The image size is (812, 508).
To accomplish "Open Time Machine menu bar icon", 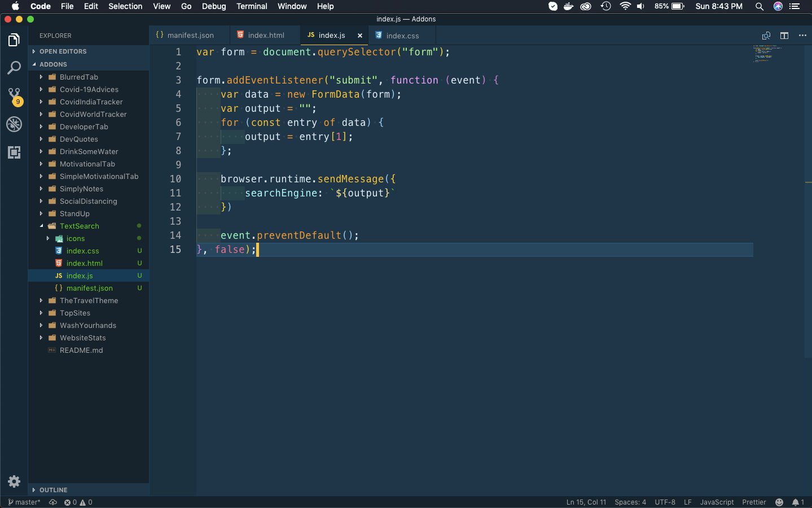I will [606, 6].
